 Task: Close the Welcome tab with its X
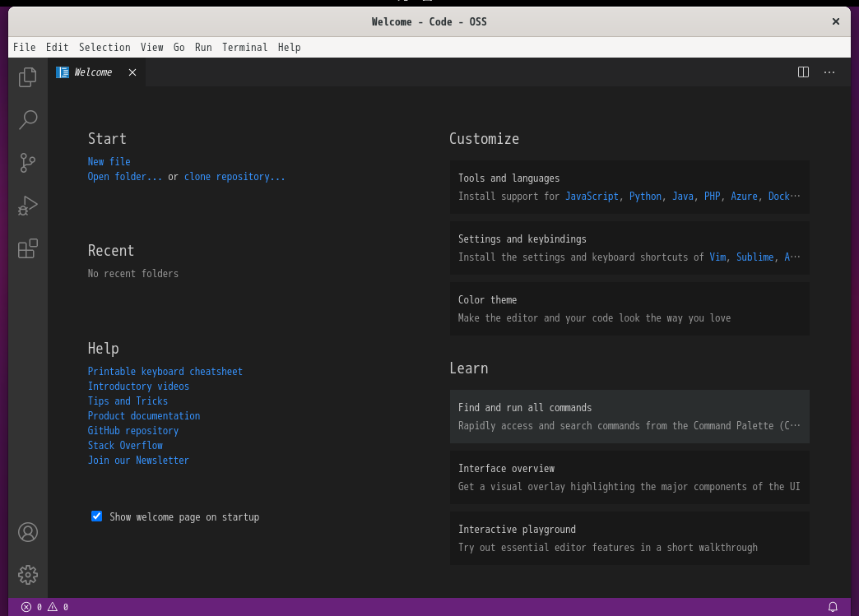[x=132, y=72]
